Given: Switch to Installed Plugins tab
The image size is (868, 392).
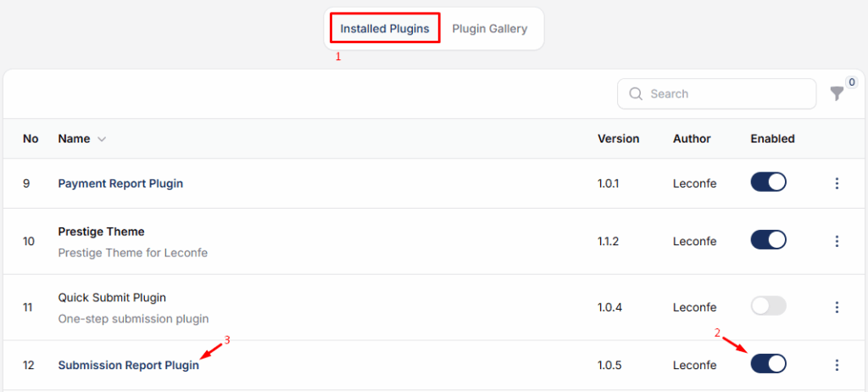Looking at the screenshot, I should [385, 29].
